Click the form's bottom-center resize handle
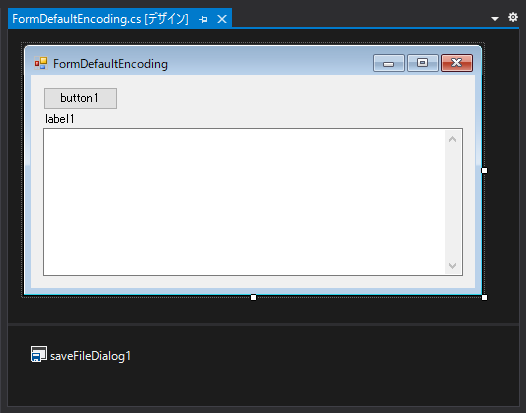 coord(254,298)
